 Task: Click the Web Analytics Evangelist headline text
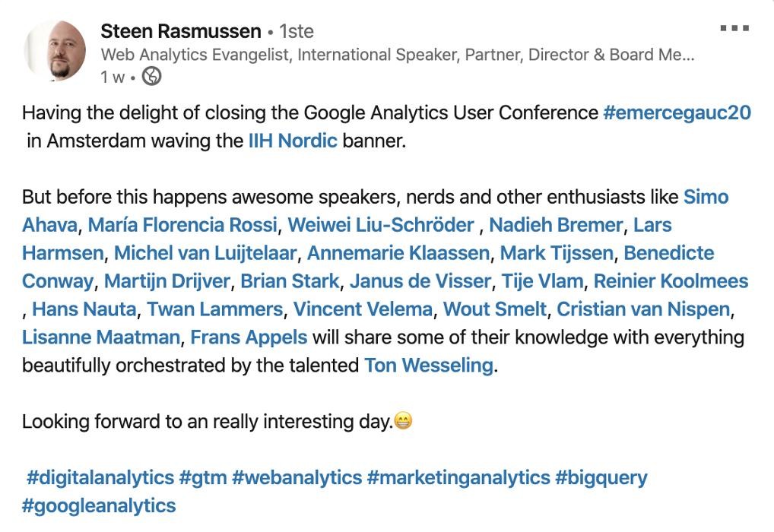[397, 55]
